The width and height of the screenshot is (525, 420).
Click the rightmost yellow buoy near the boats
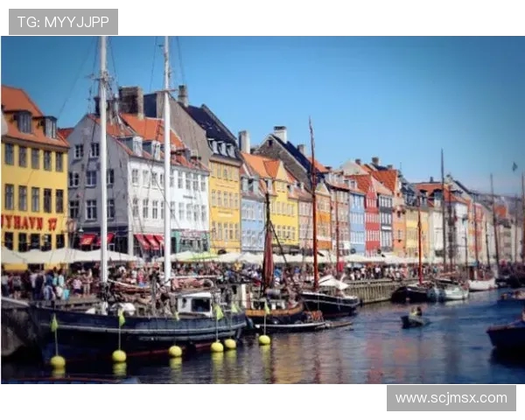coord(264,339)
